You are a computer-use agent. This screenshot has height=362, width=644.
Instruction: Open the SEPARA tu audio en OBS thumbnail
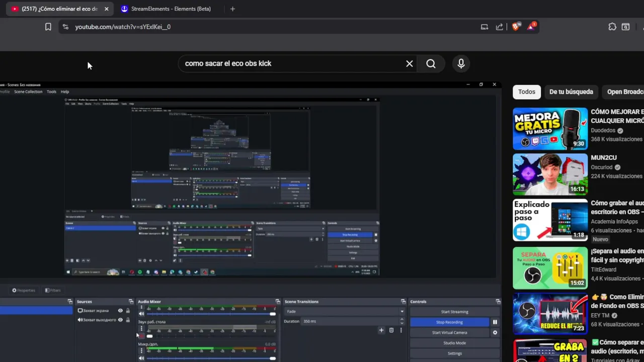550,267
